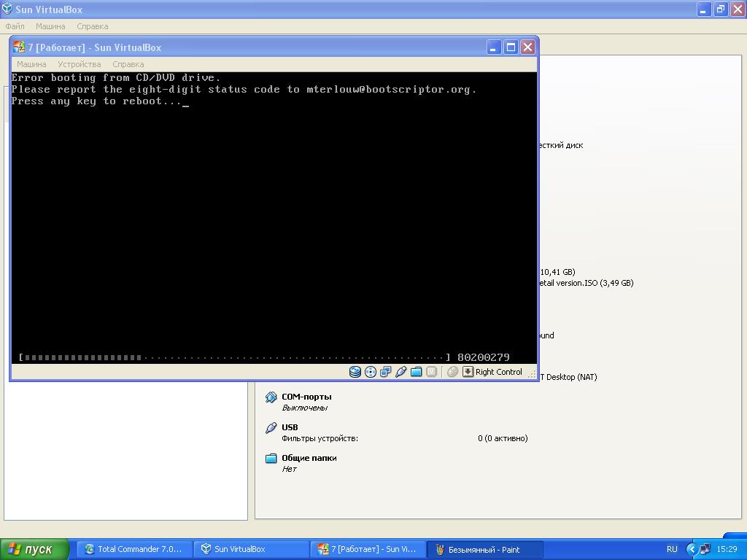Image resolution: width=747 pixels, height=560 pixels.
Task: Click the 'Нет' shared folders status
Action: click(x=289, y=469)
